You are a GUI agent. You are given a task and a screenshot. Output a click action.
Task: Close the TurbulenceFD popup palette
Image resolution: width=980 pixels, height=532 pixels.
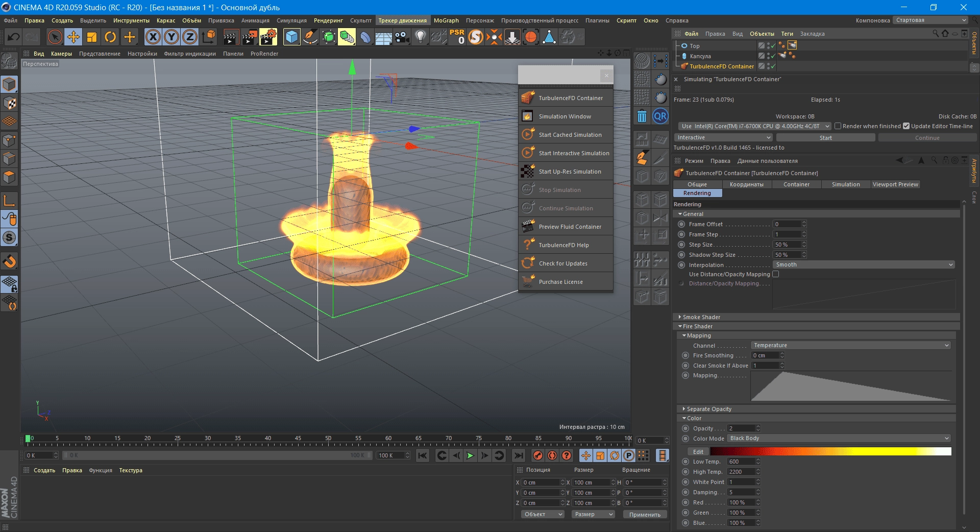[606, 76]
